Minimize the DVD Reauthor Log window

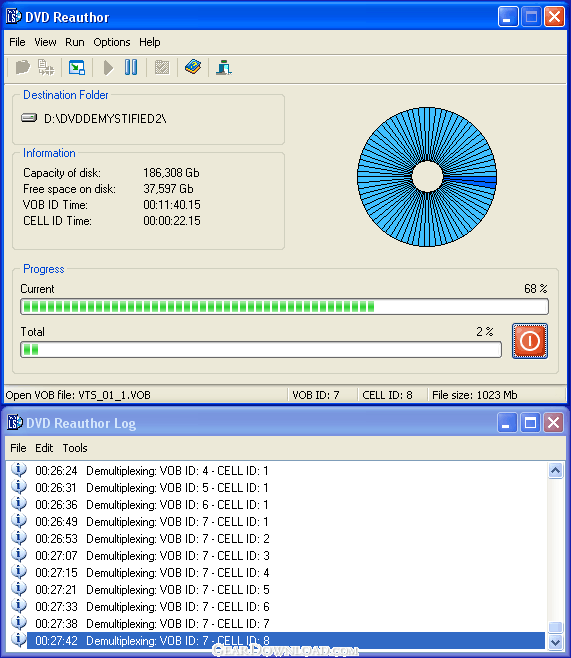507,423
